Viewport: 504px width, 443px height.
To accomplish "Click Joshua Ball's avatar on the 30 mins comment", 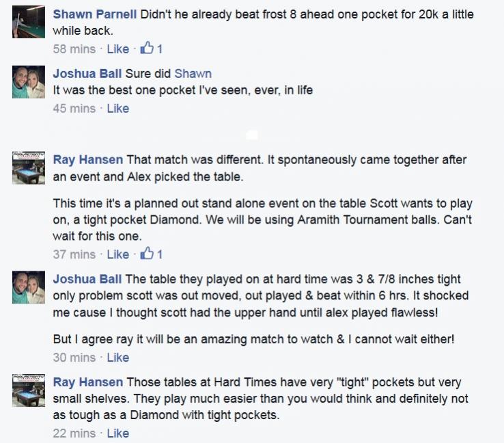I will [x=29, y=287].
